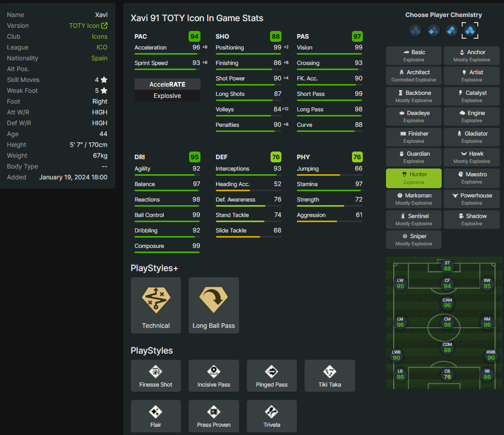Apply the Gladiator chemistry style

coord(472,137)
